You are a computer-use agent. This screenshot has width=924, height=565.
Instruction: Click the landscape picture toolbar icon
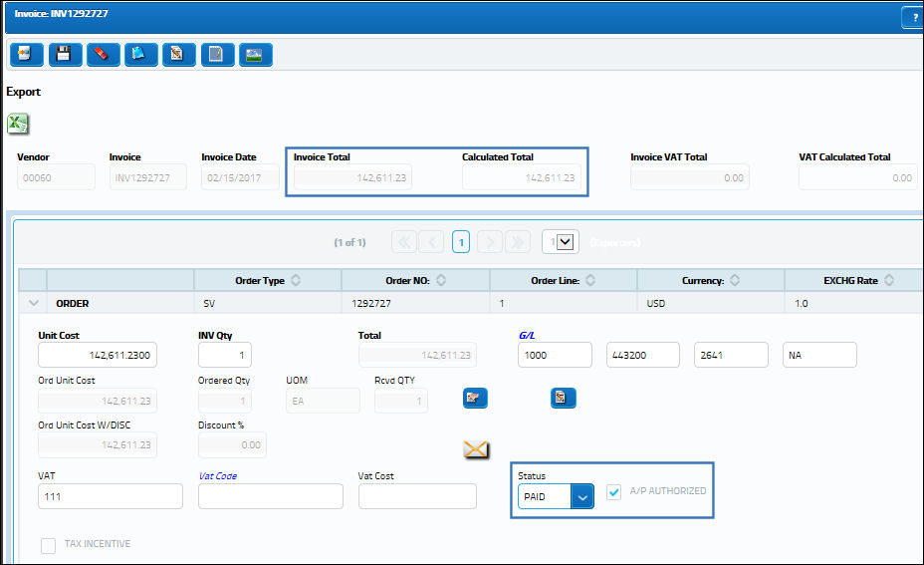(256, 55)
